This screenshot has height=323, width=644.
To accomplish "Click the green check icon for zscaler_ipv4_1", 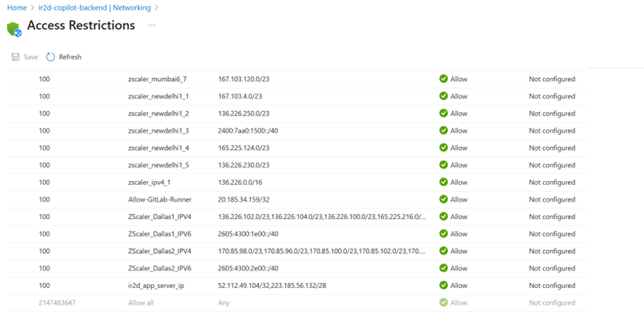I will (x=443, y=183).
